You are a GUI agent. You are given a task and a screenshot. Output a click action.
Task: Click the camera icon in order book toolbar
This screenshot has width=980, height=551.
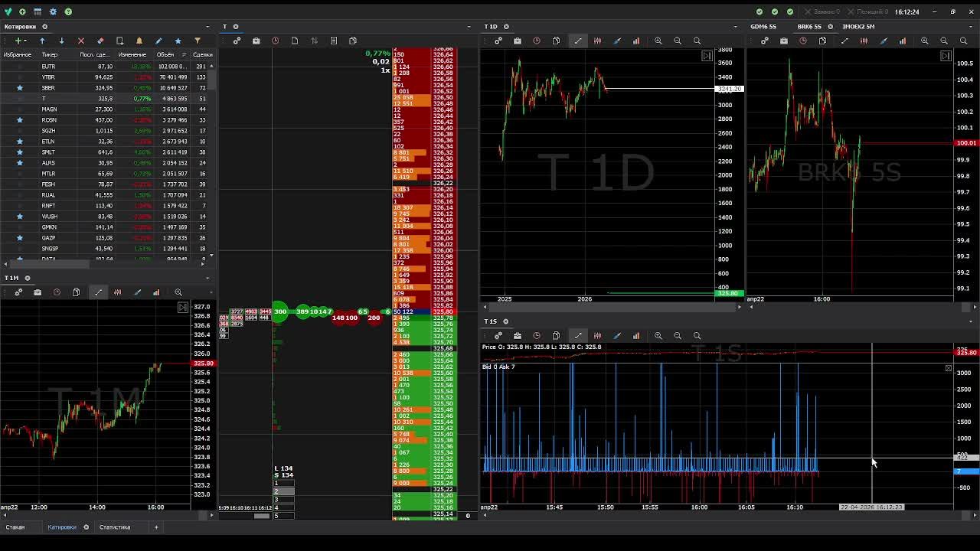[256, 41]
